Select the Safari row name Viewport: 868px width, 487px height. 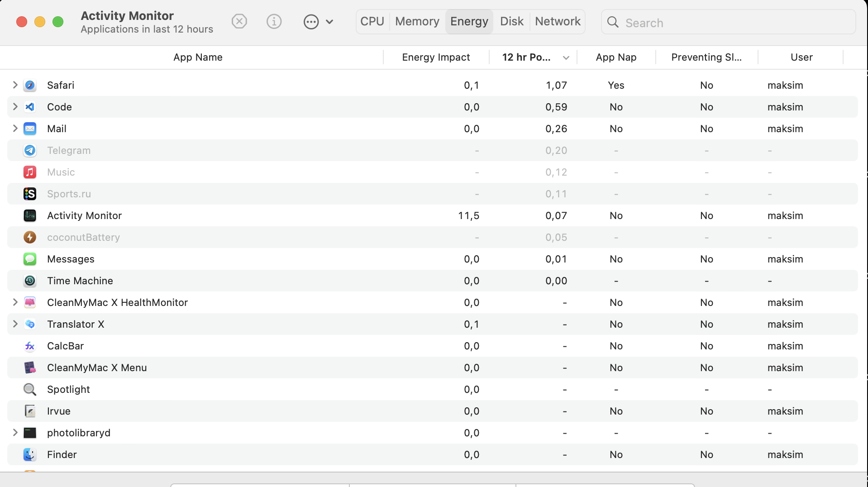(61, 85)
